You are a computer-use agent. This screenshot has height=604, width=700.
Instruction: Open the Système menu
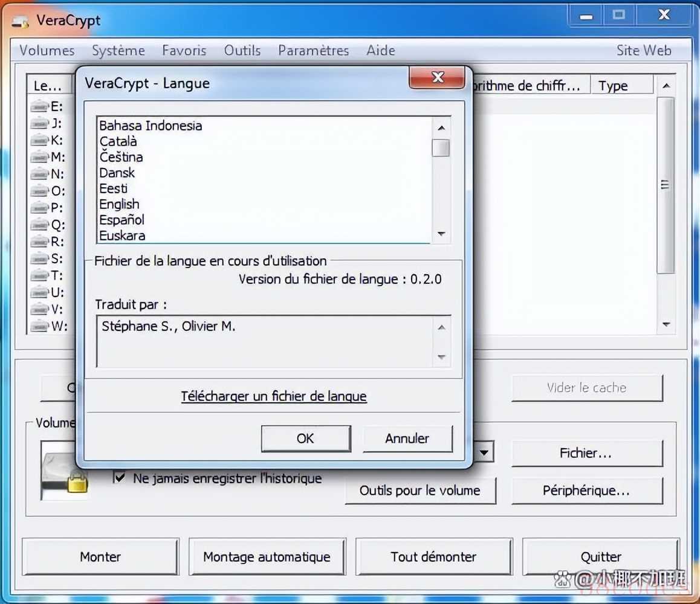coord(118,50)
